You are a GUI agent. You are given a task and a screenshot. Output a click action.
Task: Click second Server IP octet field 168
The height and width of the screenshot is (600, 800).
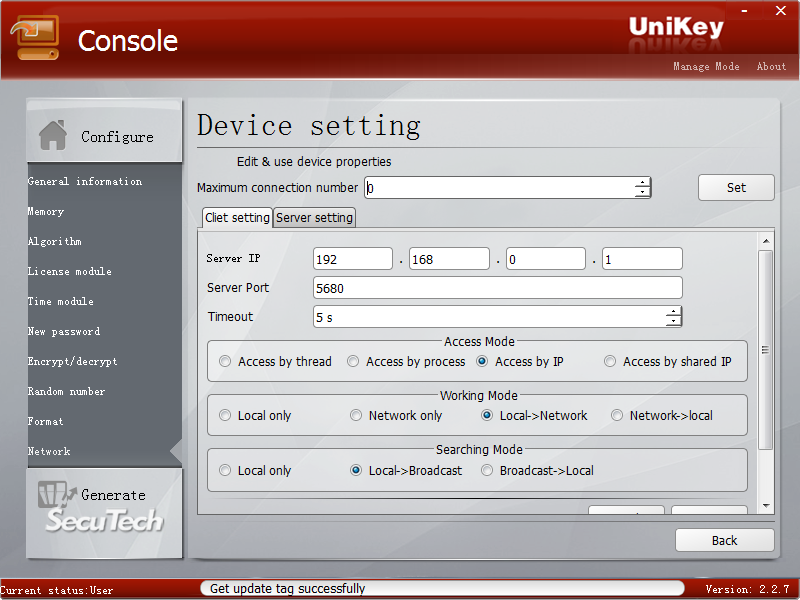tap(449, 259)
